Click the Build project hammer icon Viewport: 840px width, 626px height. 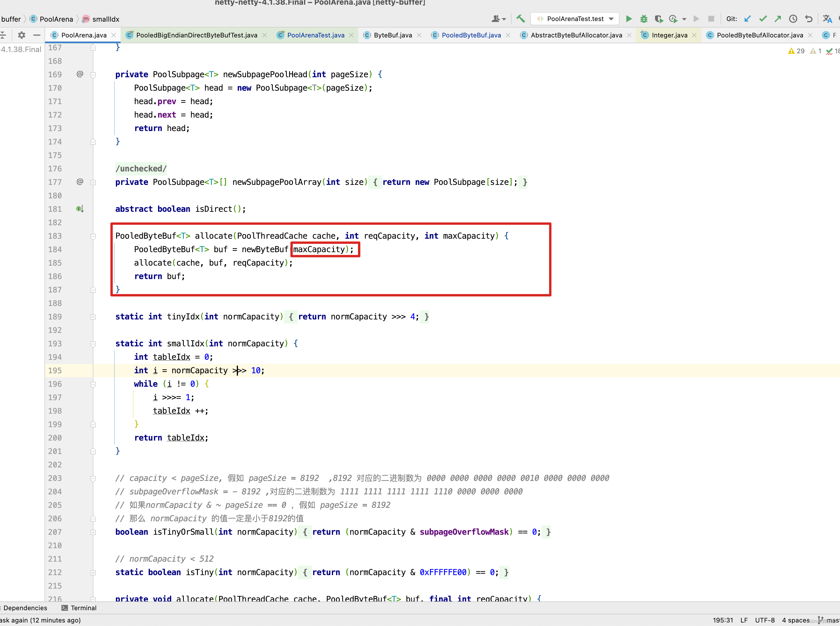(x=520, y=18)
